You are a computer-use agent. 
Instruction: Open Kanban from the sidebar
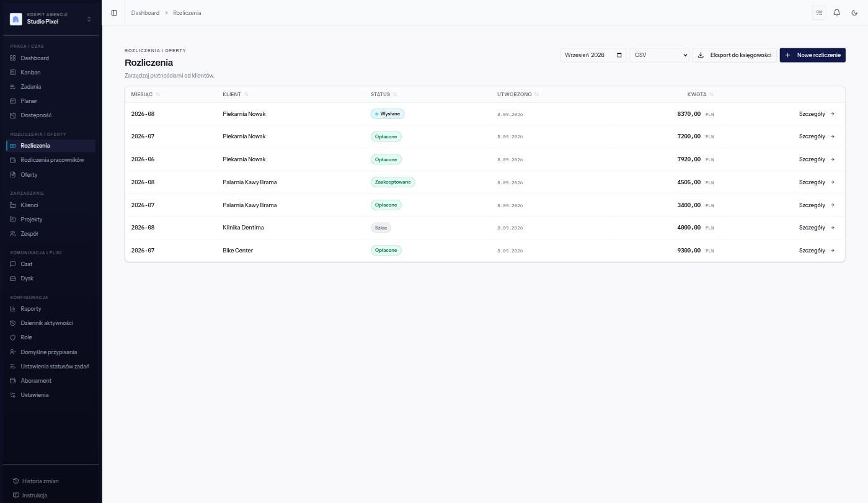tap(30, 73)
